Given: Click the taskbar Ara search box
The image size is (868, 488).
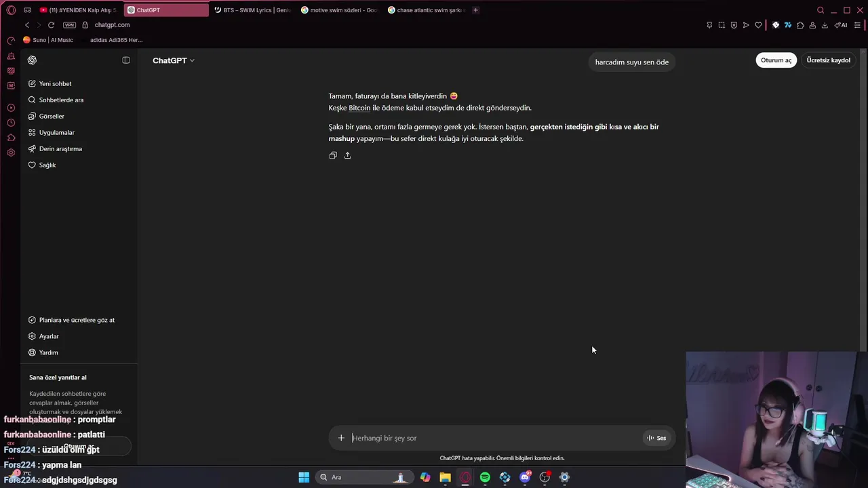Looking at the screenshot, I should coord(363,477).
